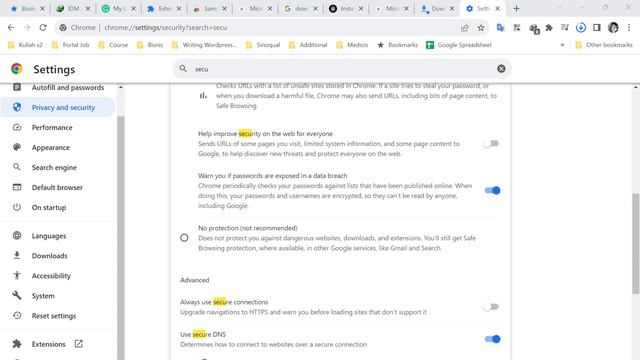Open the profile avatar menu

[x=613, y=27]
